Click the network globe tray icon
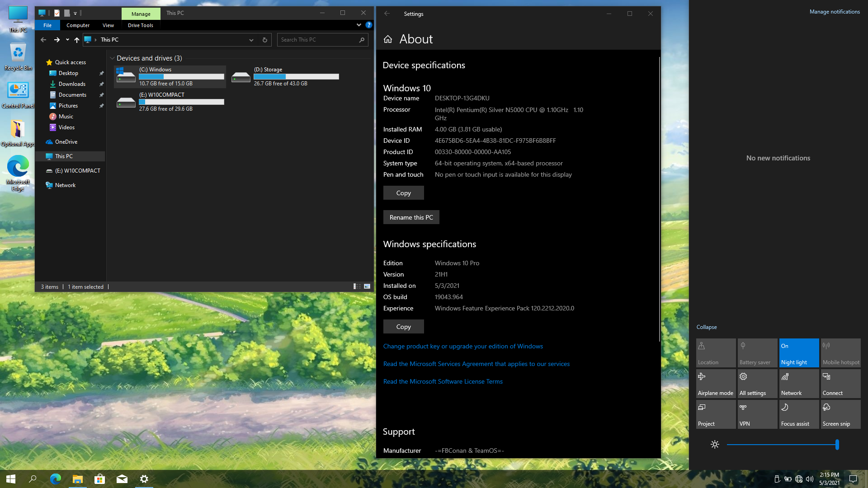 [799, 479]
